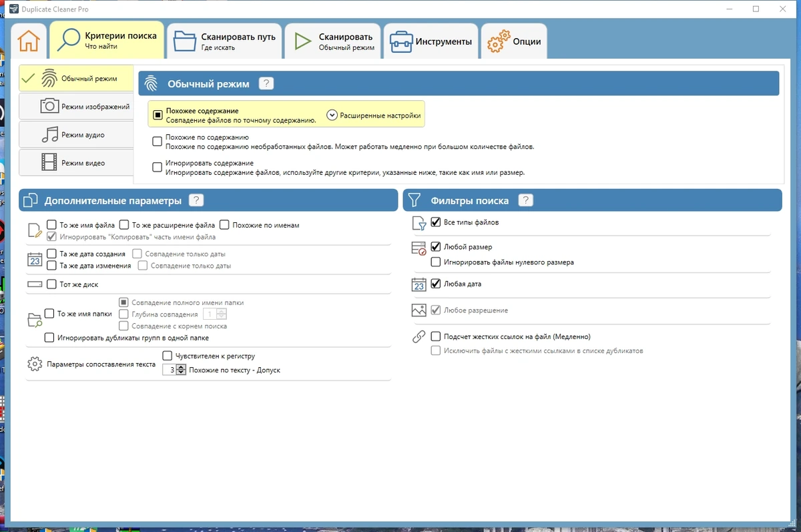Enable Похожие по содержанию option
The width and height of the screenshot is (801, 532).
[158, 142]
